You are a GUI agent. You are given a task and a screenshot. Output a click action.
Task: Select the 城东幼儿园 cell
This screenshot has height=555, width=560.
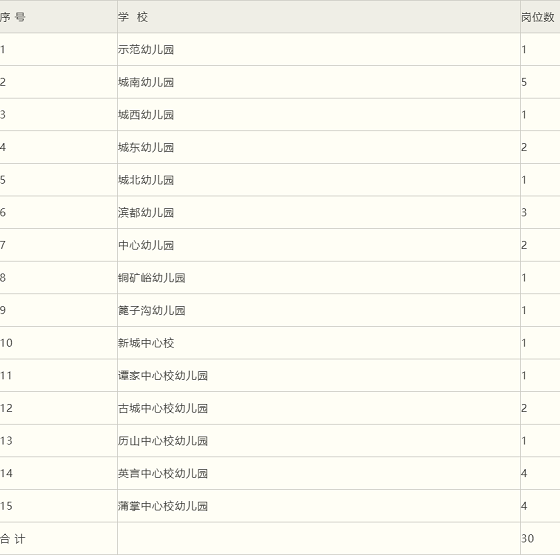319,147
